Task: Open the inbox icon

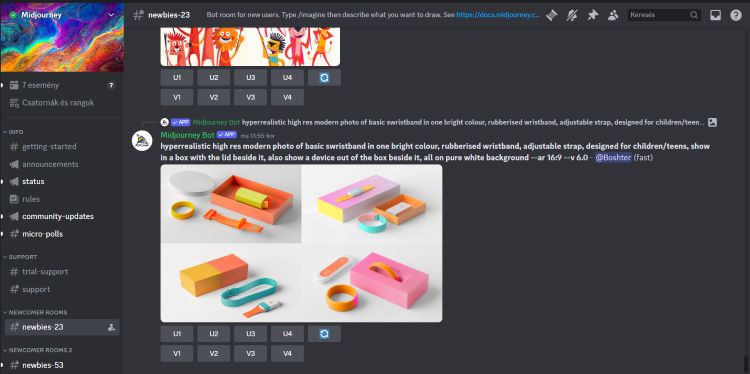Action: coord(715,15)
